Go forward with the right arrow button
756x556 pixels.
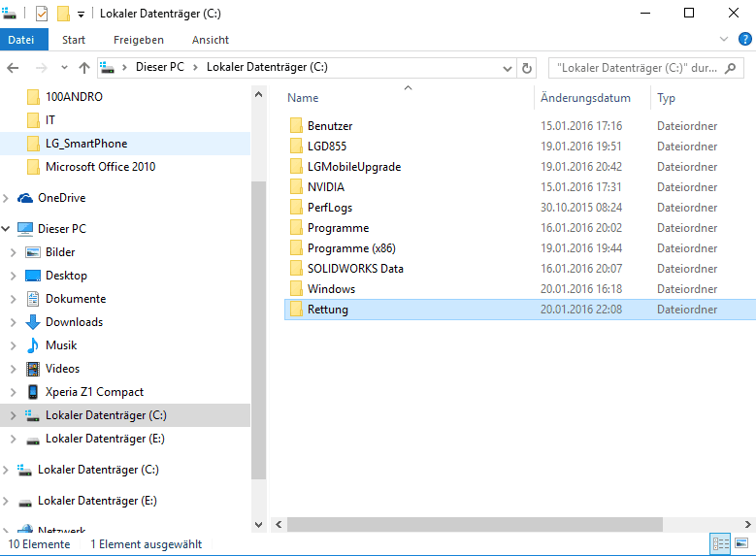pos(42,68)
